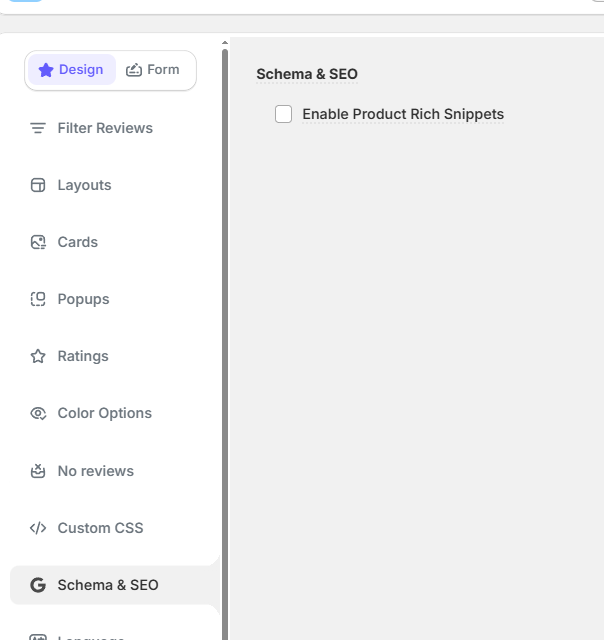
Task: Click the Google G icon for Schema & SEO
Action: pyautogui.click(x=38, y=585)
